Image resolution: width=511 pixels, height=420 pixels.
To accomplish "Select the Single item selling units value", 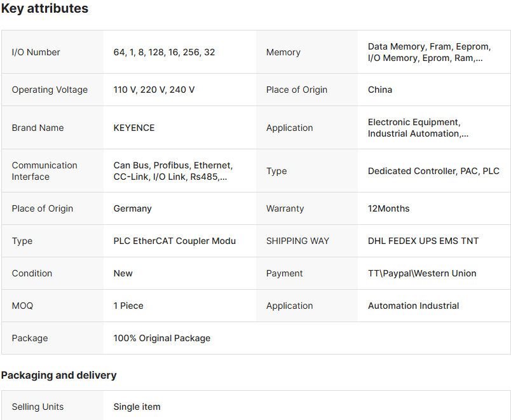I will pos(137,407).
